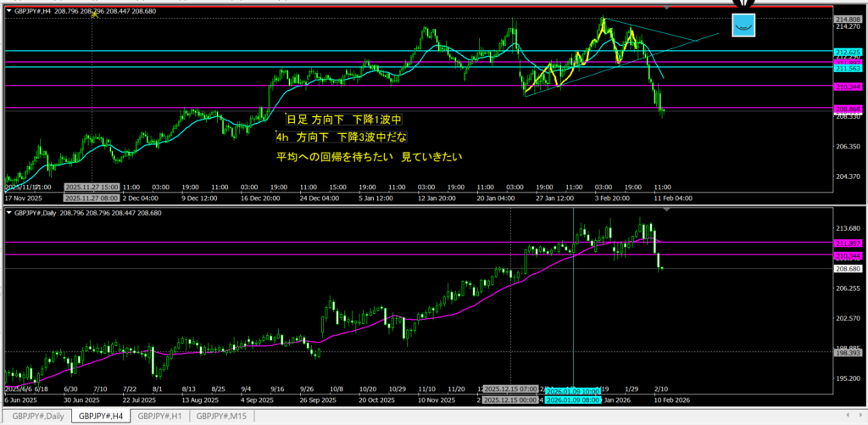Click the blue smiley face icon

click(x=744, y=25)
